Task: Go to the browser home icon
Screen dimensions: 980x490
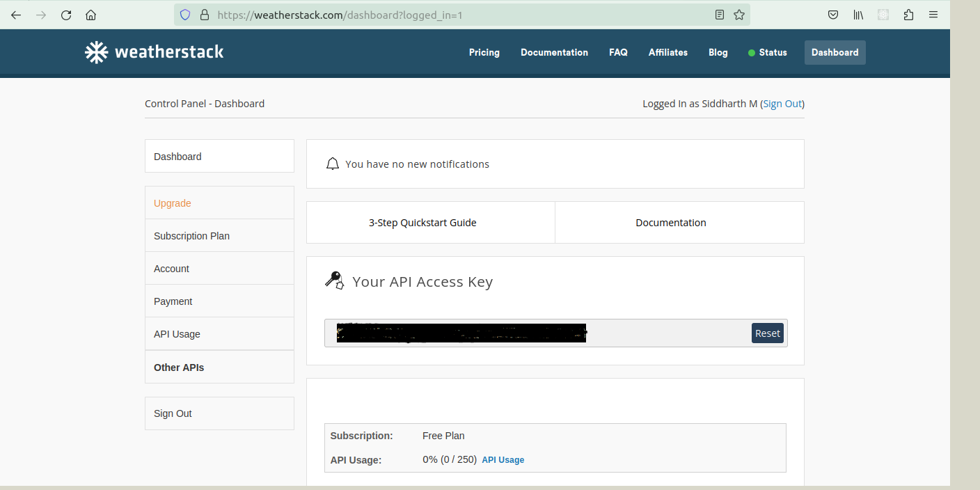Action: pyautogui.click(x=90, y=15)
